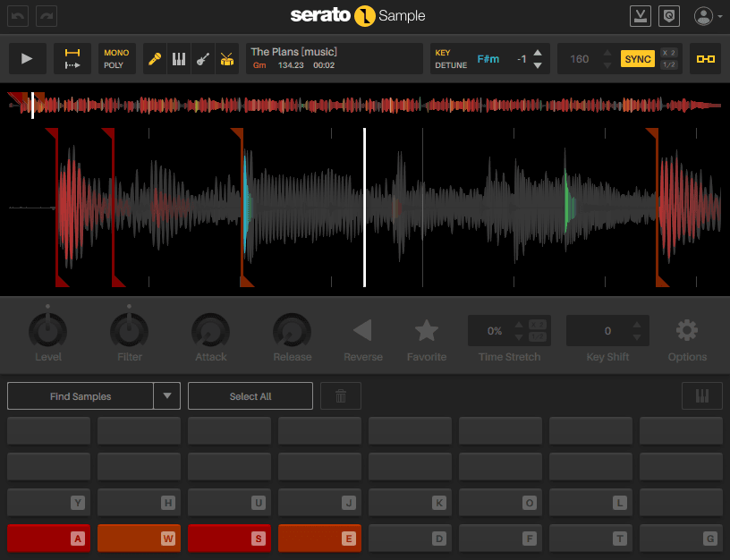This screenshot has height=560, width=730.
Task: Trigger the orange W pad
Action: pyautogui.click(x=139, y=539)
